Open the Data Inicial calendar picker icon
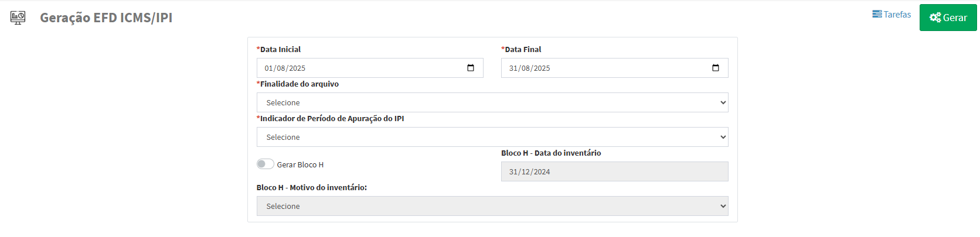980x237 pixels. 471,68
